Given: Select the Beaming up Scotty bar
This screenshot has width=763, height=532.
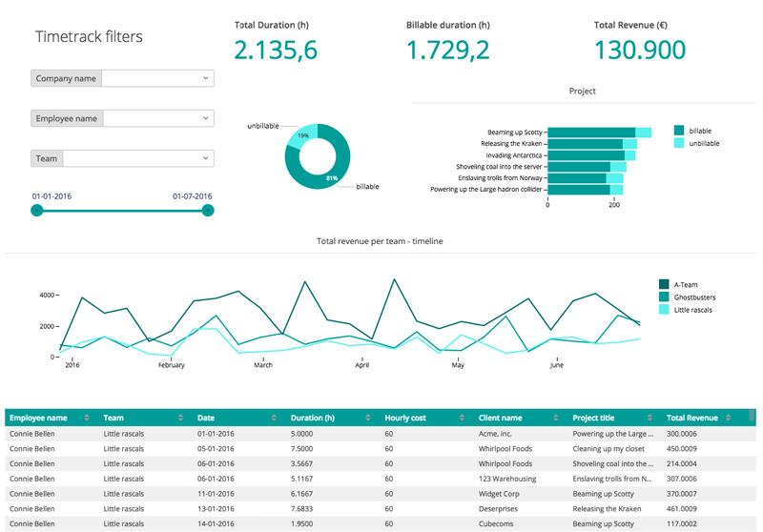Looking at the screenshot, I should pos(591,133).
